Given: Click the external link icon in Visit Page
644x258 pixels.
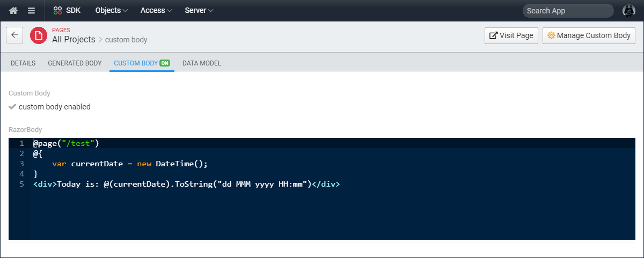Looking at the screenshot, I should click(493, 36).
